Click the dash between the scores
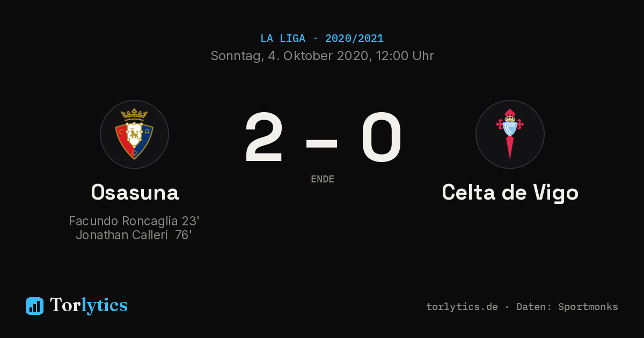Viewport: 644px width, 338px height. tap(322, 143)
